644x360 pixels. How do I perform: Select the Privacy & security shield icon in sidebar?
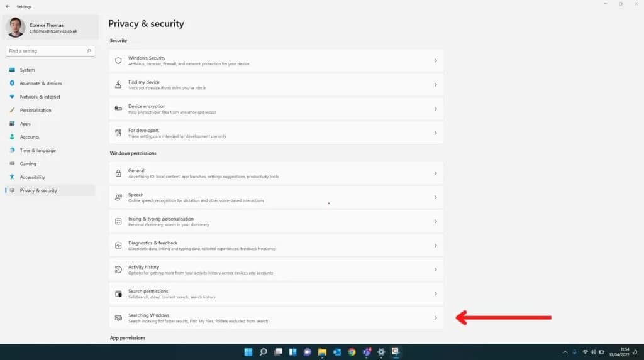tap(12, 190)
